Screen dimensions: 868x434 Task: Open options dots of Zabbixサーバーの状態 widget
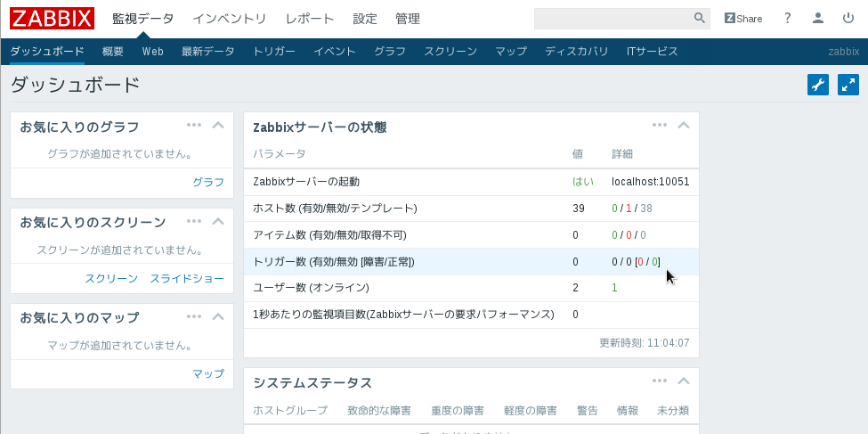pyautogui.click(x=660, y=125)
